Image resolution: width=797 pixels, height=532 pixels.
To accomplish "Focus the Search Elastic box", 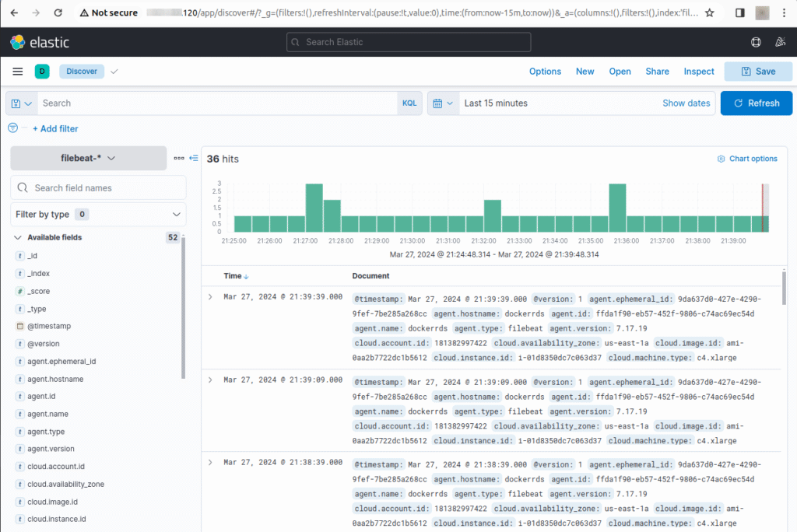I will tap(409, 42).
